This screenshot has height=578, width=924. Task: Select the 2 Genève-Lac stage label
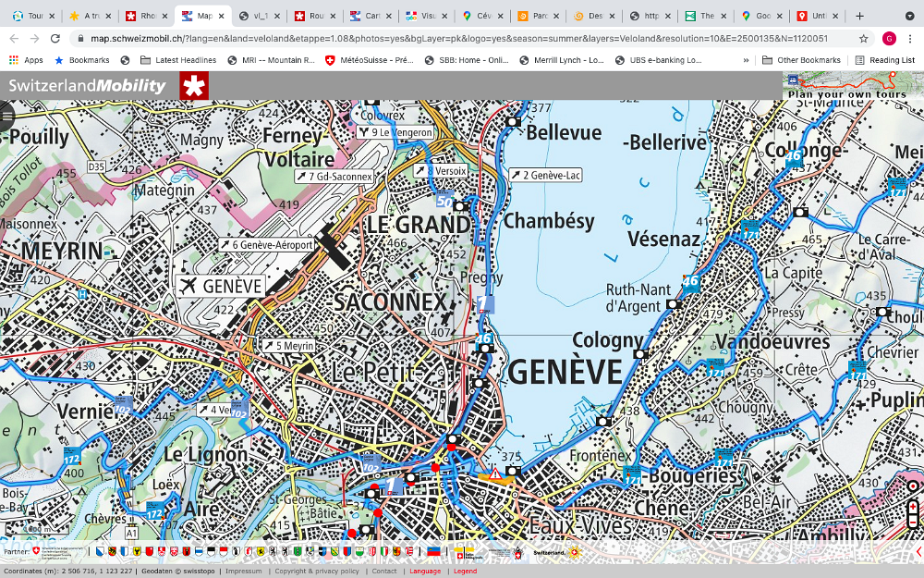click(545, 175)
